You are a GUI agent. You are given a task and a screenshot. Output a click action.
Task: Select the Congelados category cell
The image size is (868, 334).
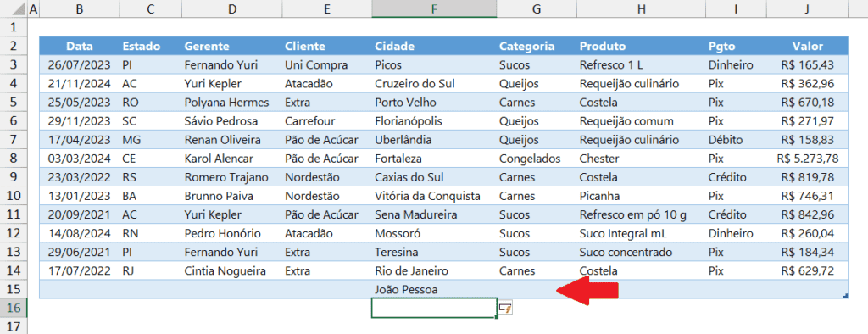537,159
